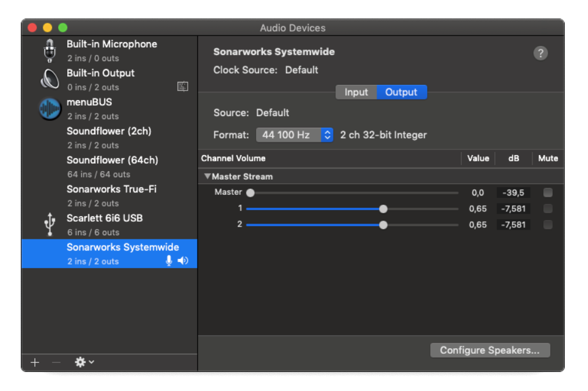Open the 44 100 Hz format dropdown

295,135
